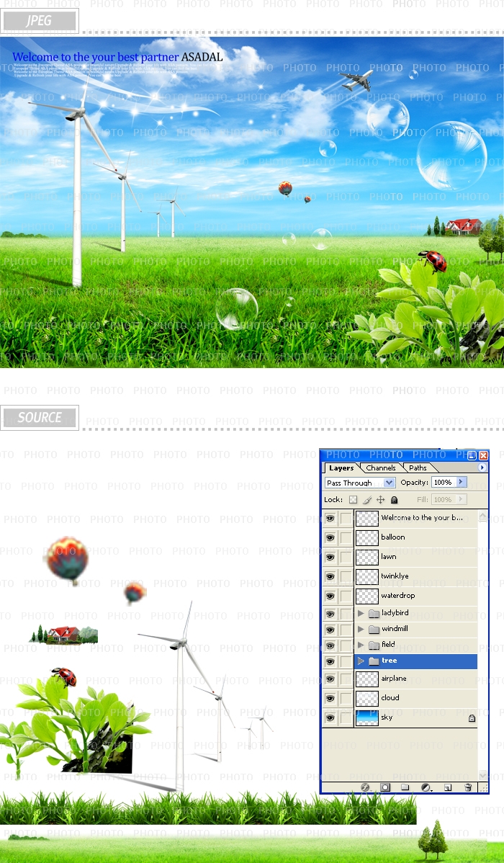
Task: Open the new fill or adjustment layer icon
Action: [x=426, y=787]
